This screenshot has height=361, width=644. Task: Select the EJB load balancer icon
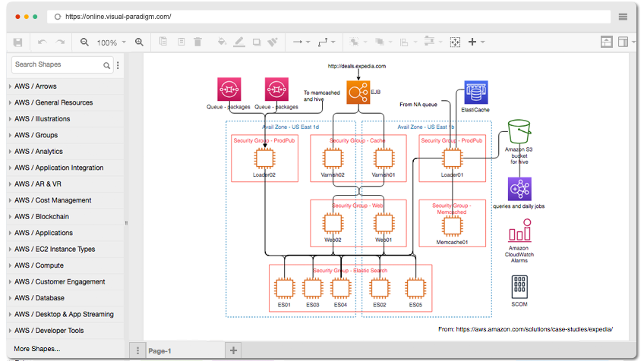tap(358, 93)
